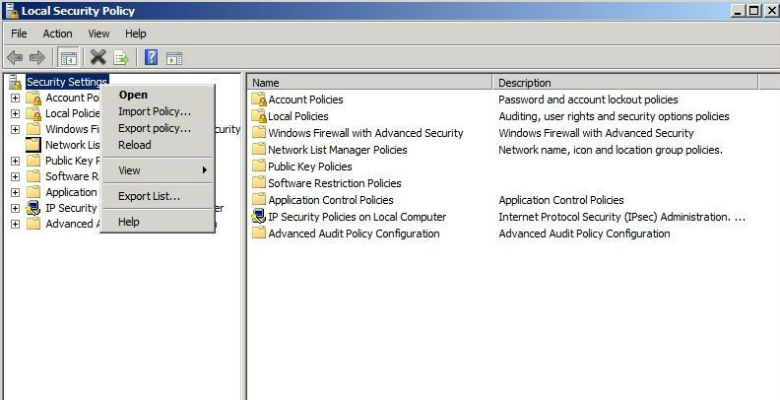The height and width of the screenshot is (400, 780).
Task: Click Software Restriction folder icon in tree
Action: click(x=33, y=176)
